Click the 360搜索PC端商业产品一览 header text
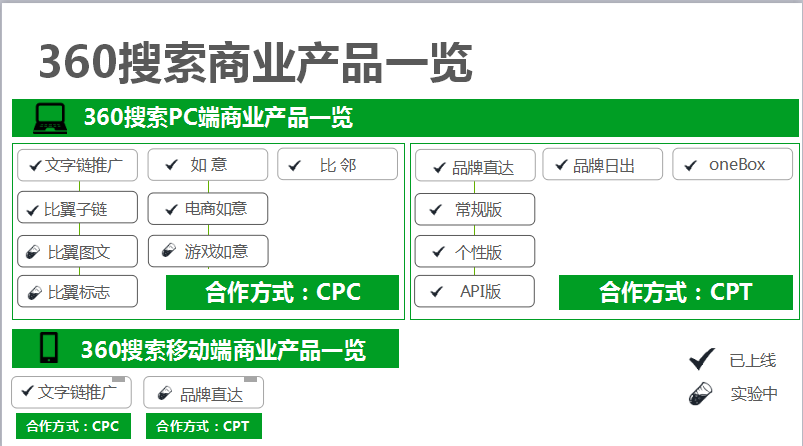803x446 pixels. pyautogui.click(x=219, y=117)
